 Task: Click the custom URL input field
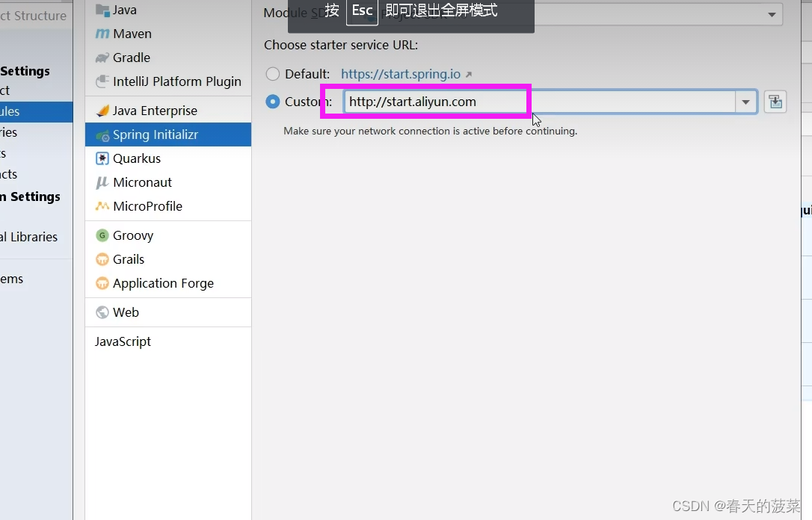(x=449, y=102)
